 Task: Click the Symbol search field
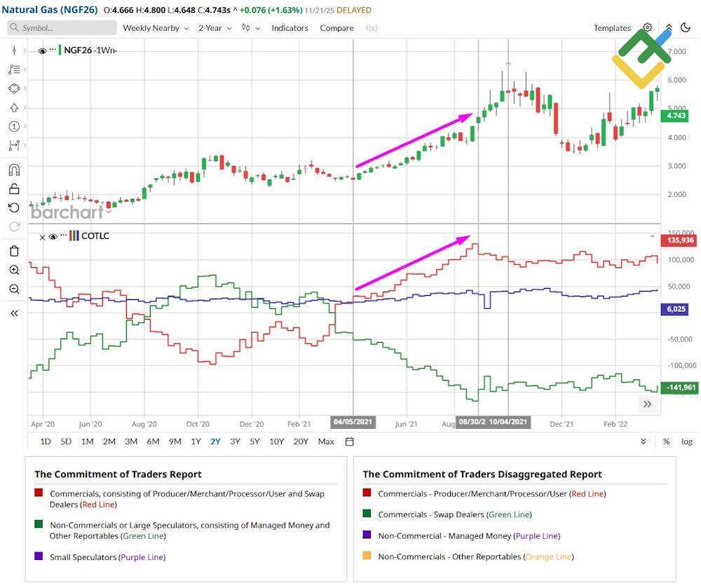[62, 28]
